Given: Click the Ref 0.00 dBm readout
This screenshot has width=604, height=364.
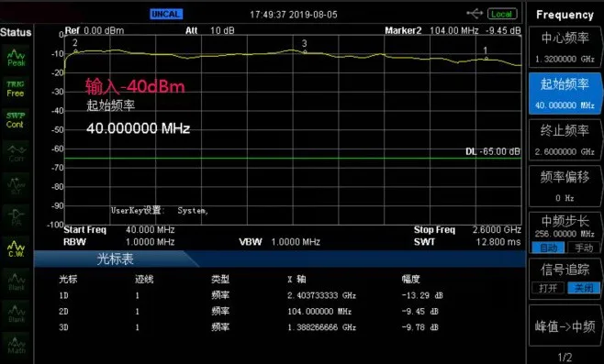Looking at the screenshot, I should point(95,30).
